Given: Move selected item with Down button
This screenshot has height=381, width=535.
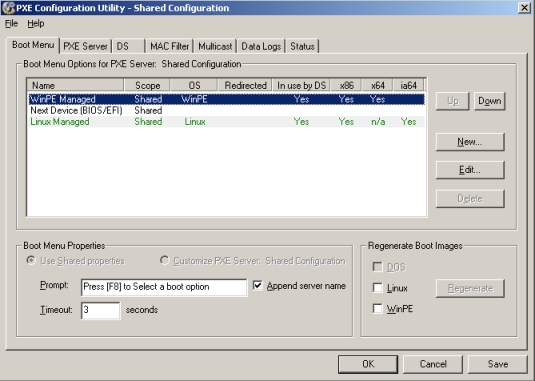Looking at the screenshot, I should tap(490, 101).
